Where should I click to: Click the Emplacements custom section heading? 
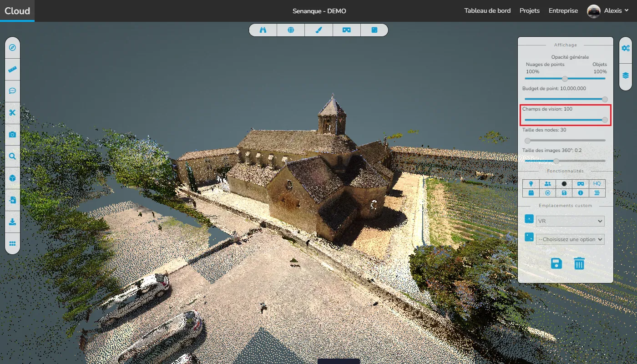566,206
